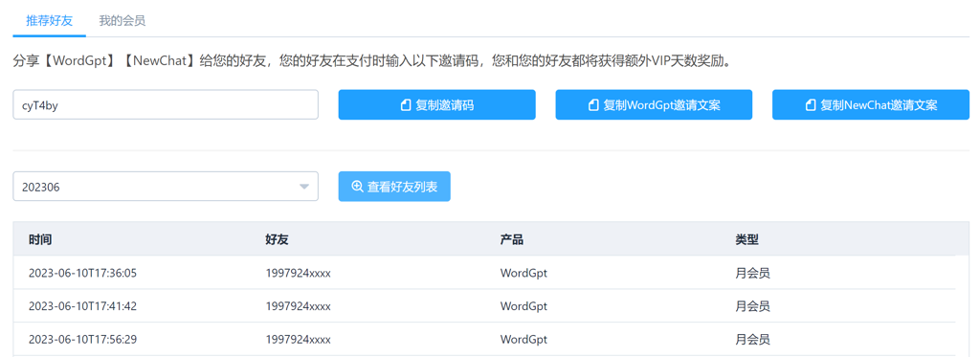This screenshot has width=980, height=357.
Task: Click friend 1997924xxxx in 17:36:05 row
Action: pyautogui.click(x=299, y=273)
